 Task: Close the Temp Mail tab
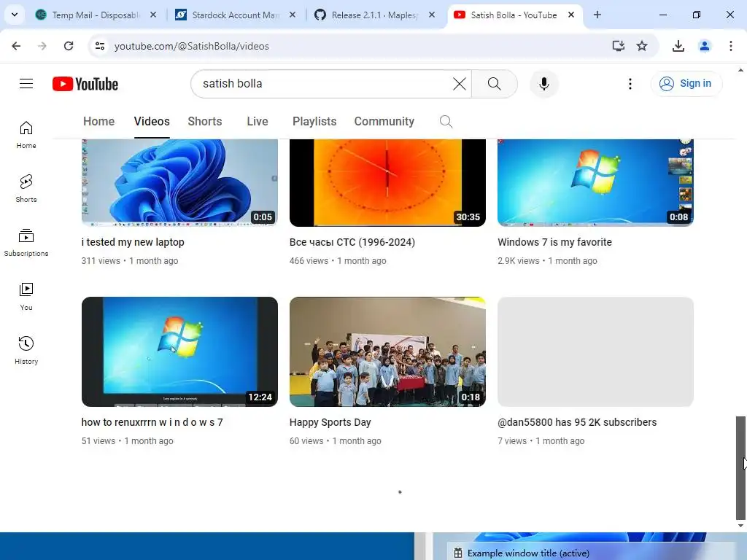click(x=153, y=15)
